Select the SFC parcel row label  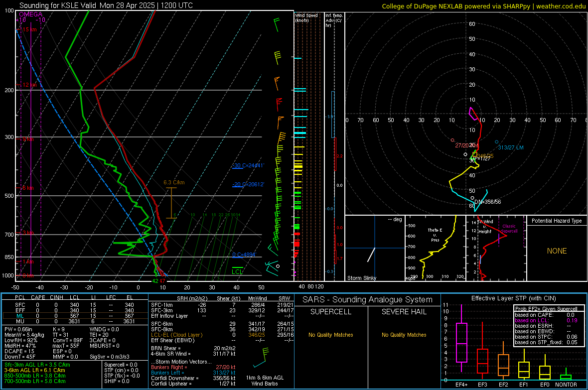[x=20, y=305]
